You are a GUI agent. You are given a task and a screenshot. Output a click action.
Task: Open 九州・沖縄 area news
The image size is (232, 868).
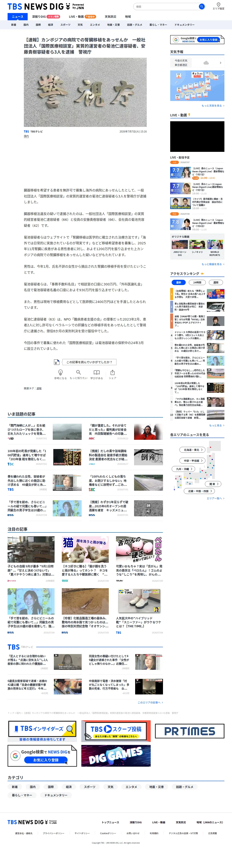(184, 469)
